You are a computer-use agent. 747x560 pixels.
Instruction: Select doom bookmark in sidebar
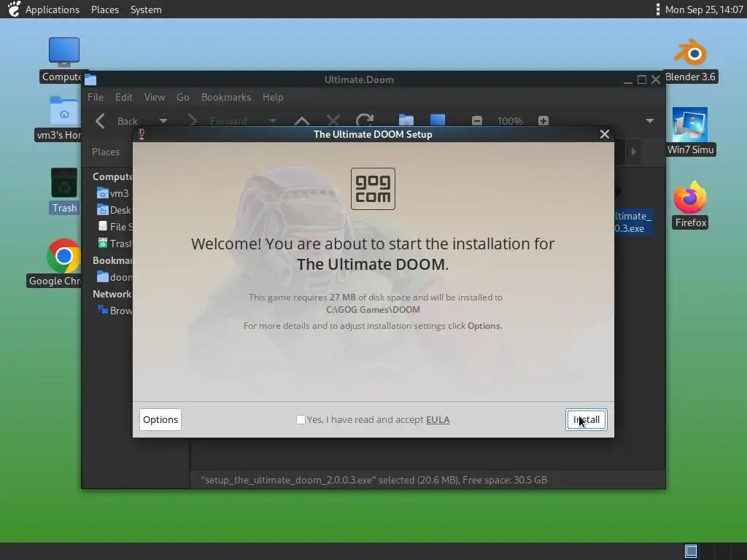point(115,277)
